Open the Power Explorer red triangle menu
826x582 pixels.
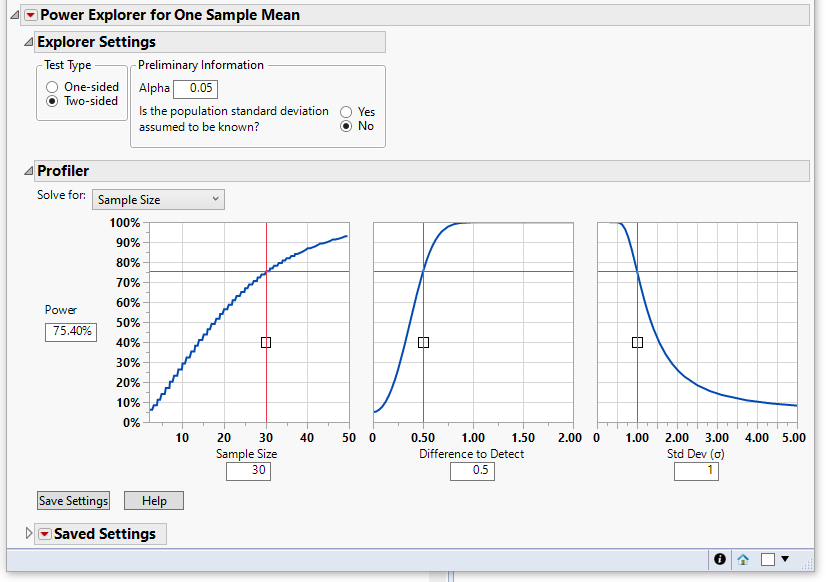coord(29,16)
